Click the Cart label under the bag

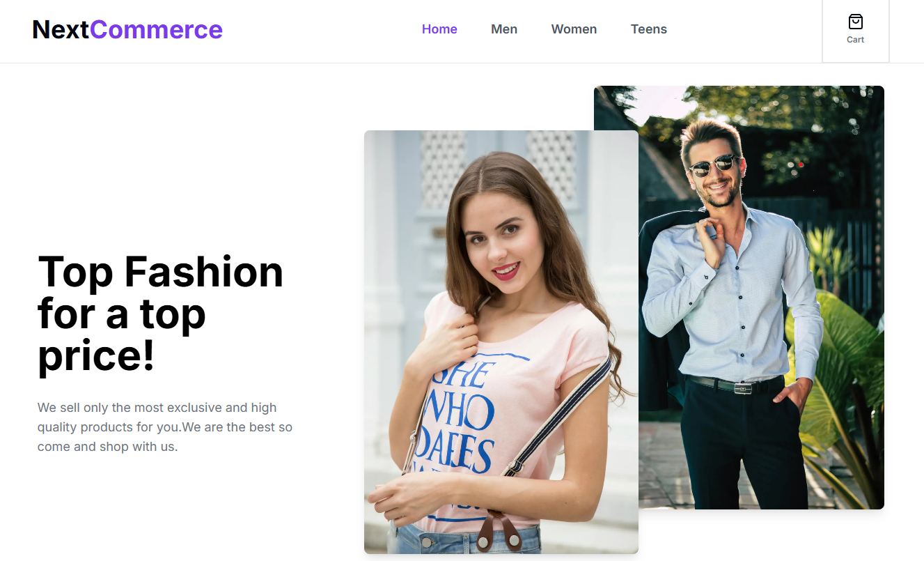(x=855, y=40)
